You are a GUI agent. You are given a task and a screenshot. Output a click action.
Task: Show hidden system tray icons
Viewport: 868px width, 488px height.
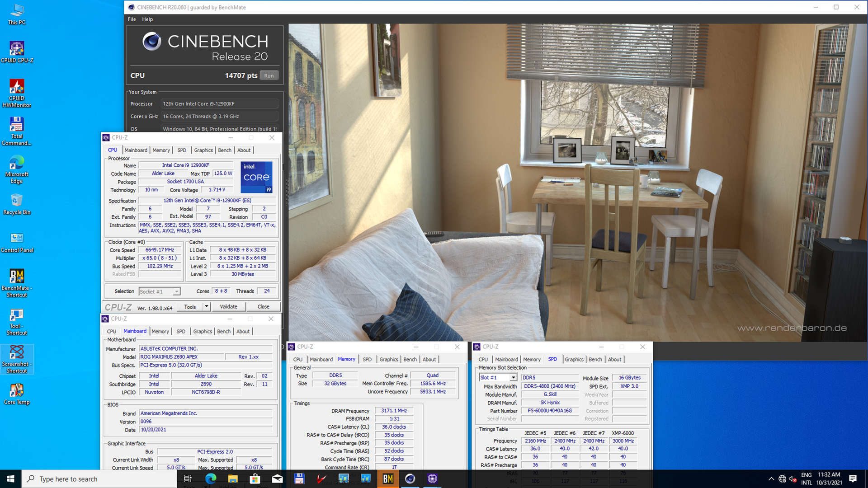[x=771, y=479]
